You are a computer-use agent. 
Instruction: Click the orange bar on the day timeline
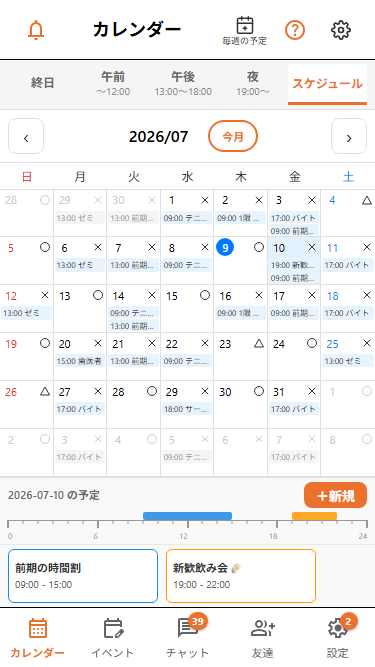coord(314,516)
